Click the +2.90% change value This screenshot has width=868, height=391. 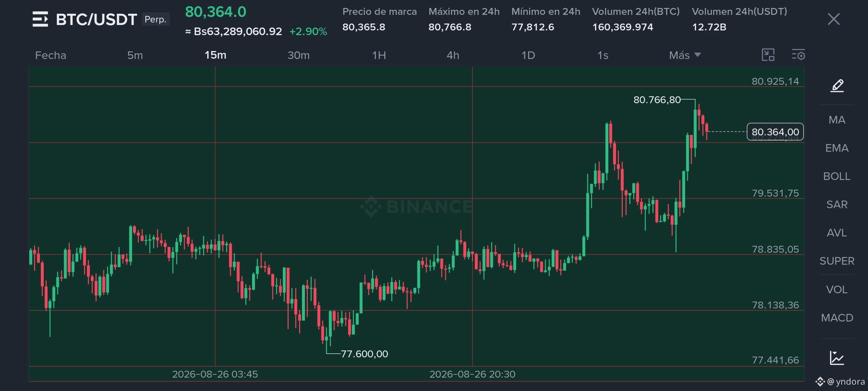[x=308, y=31]
